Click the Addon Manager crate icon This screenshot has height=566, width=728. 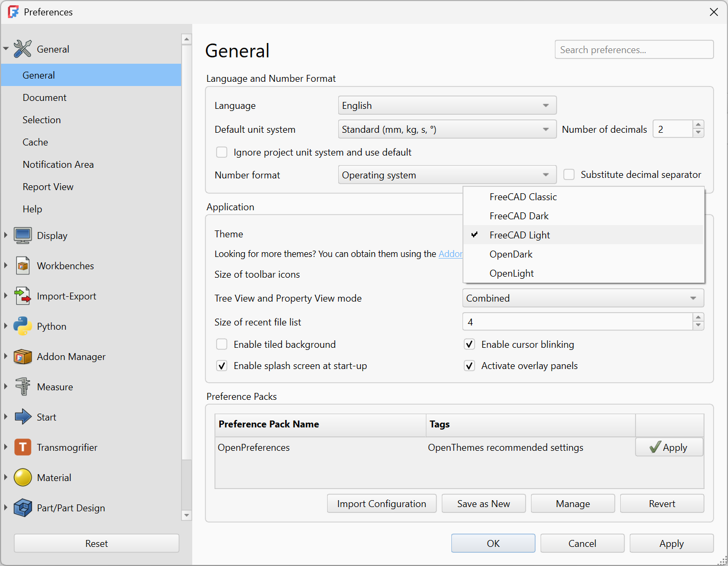[x=23, y=357]
